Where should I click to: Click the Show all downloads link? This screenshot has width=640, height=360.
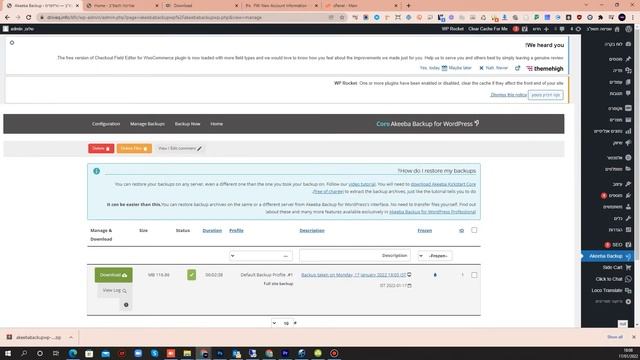coord(615,337)
